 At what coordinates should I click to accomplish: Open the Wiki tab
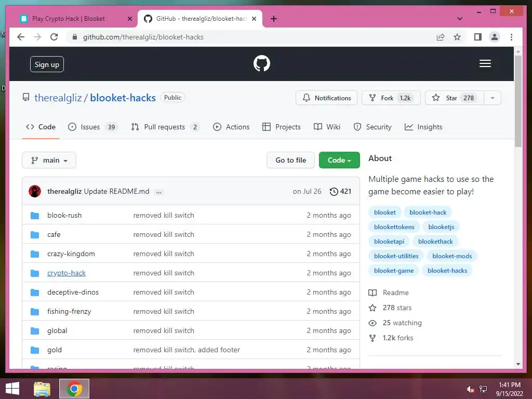coord(327,127)
